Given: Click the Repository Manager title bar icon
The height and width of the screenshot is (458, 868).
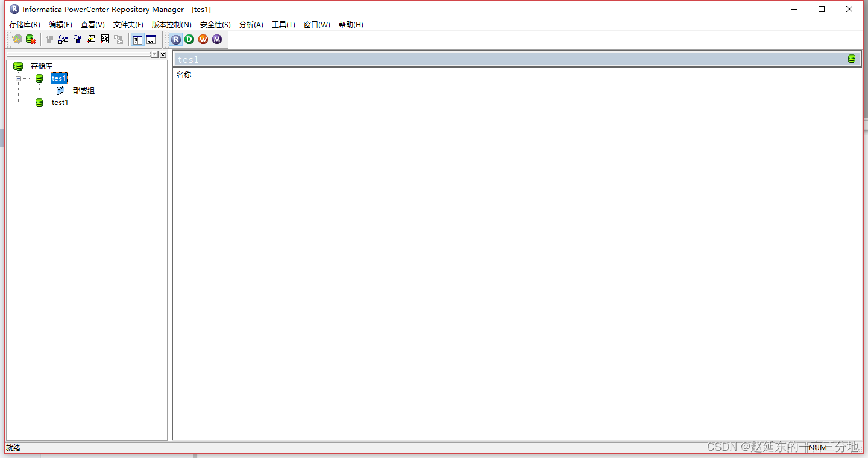Looking at the screenshot, I should 14,9.
